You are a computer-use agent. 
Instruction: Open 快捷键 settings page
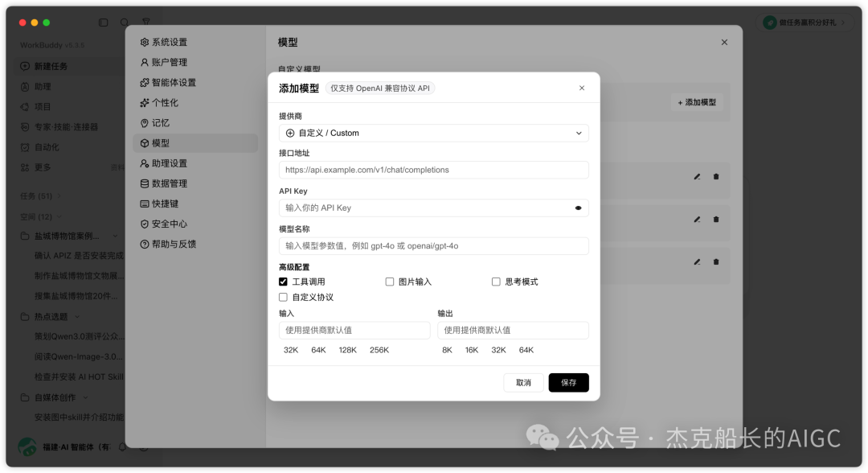tap(194, 204)
